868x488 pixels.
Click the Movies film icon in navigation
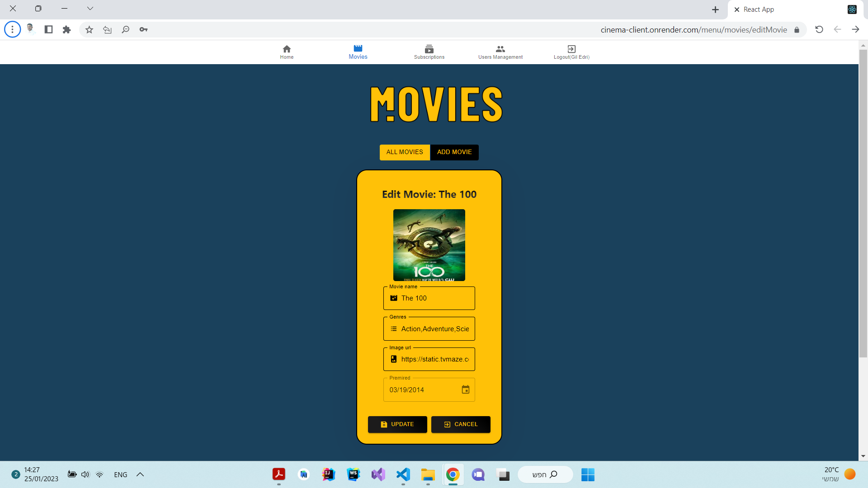[358, 49]
